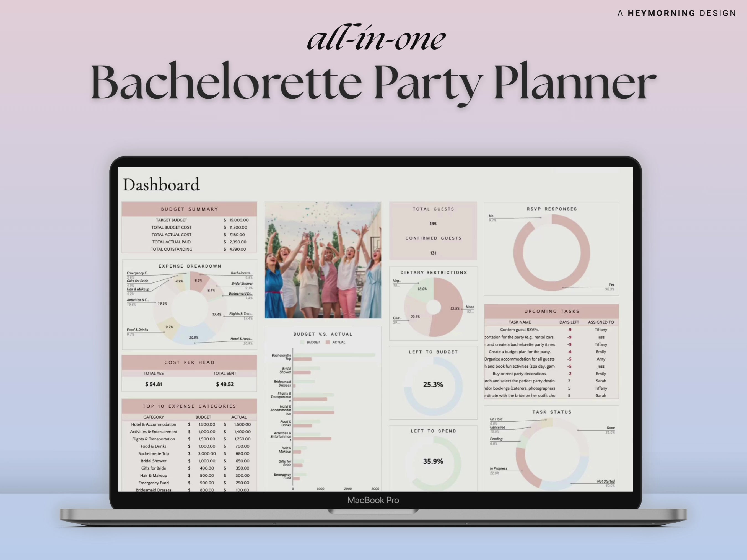Select the Budget Summary header bar

pyautogui.click(x=189, y=209)
